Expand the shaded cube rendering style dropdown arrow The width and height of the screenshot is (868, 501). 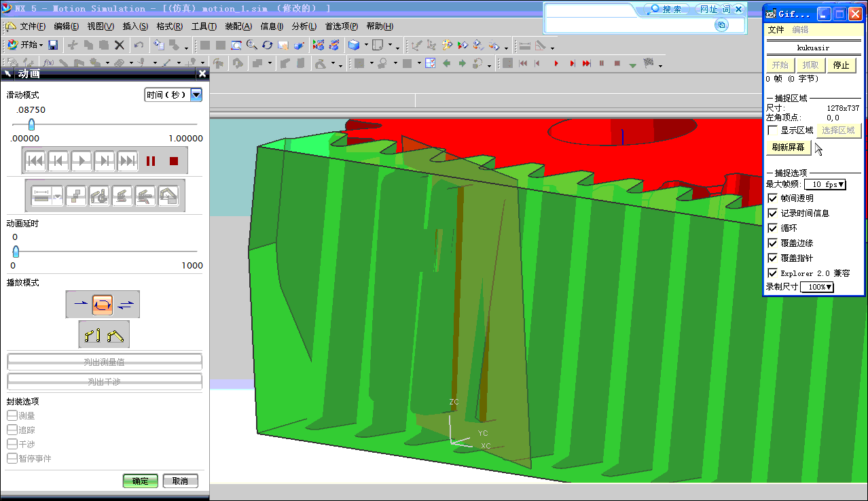click(365, 45)
